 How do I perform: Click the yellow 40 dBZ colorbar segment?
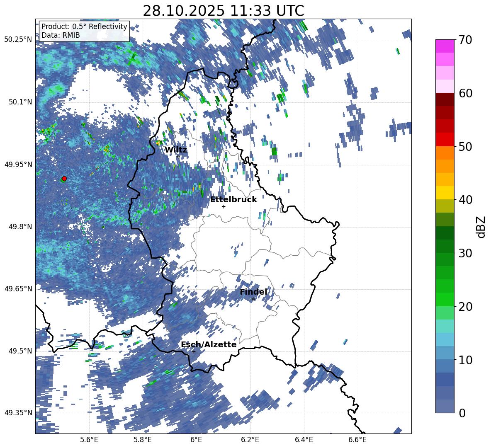(x=445, y=193)
